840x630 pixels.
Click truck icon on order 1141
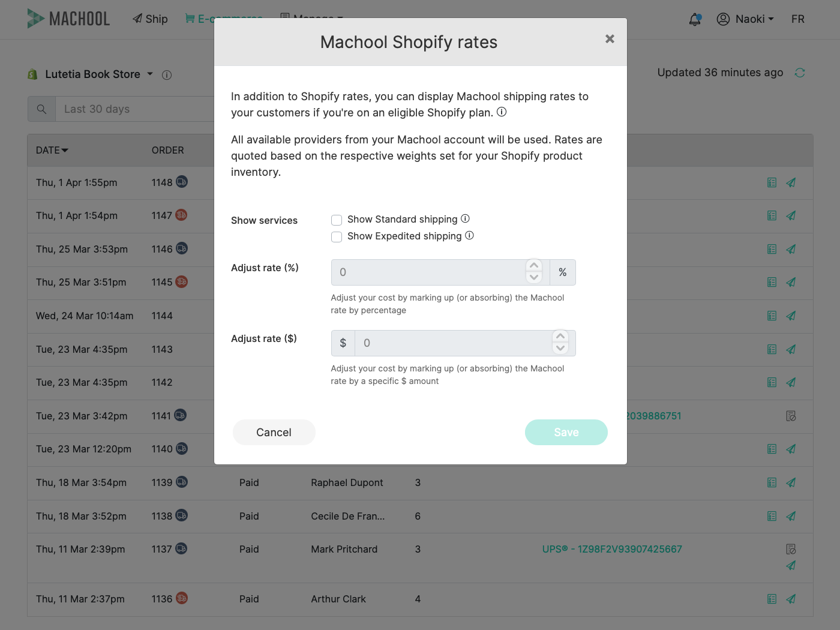pos(181,415)
